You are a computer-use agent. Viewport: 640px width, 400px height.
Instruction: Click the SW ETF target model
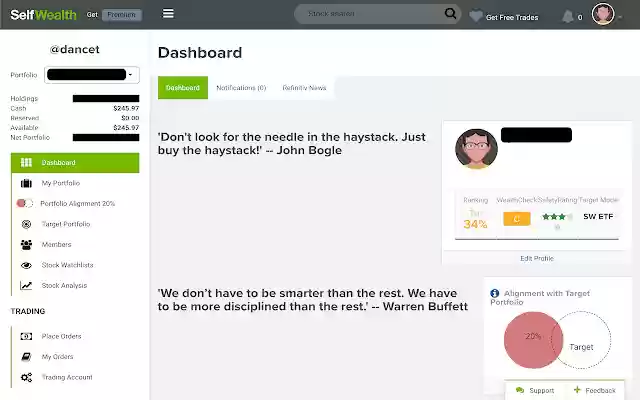(598, 216)
